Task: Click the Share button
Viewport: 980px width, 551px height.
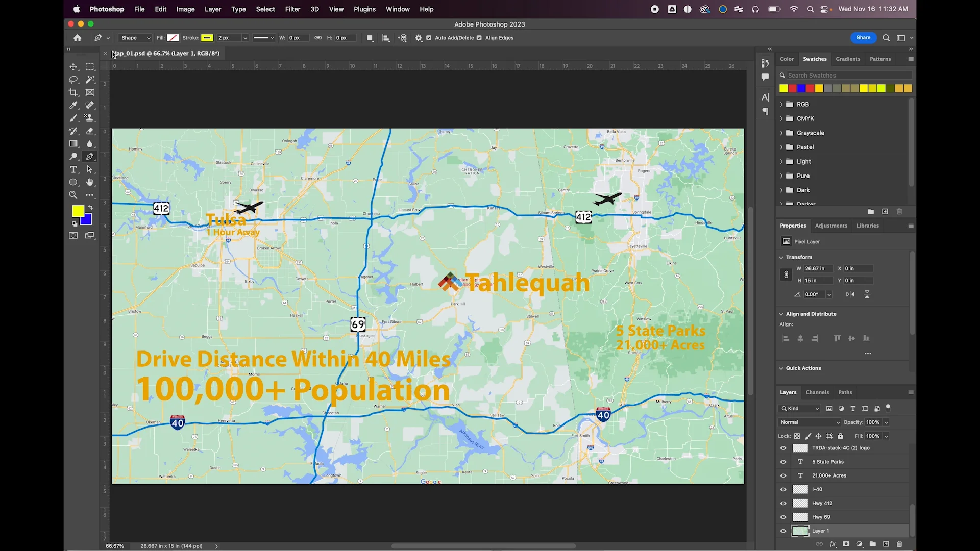Action: [x=863, y=38]
